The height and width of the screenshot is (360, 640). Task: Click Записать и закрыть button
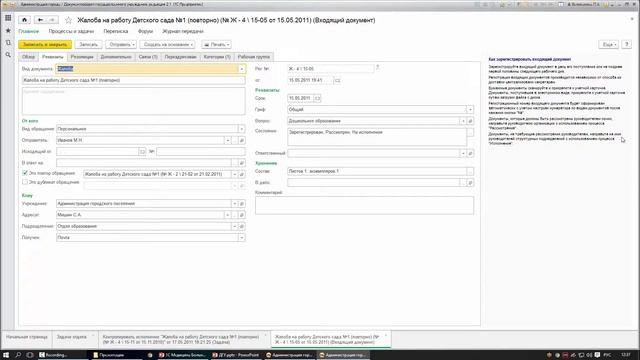point(45,44)
